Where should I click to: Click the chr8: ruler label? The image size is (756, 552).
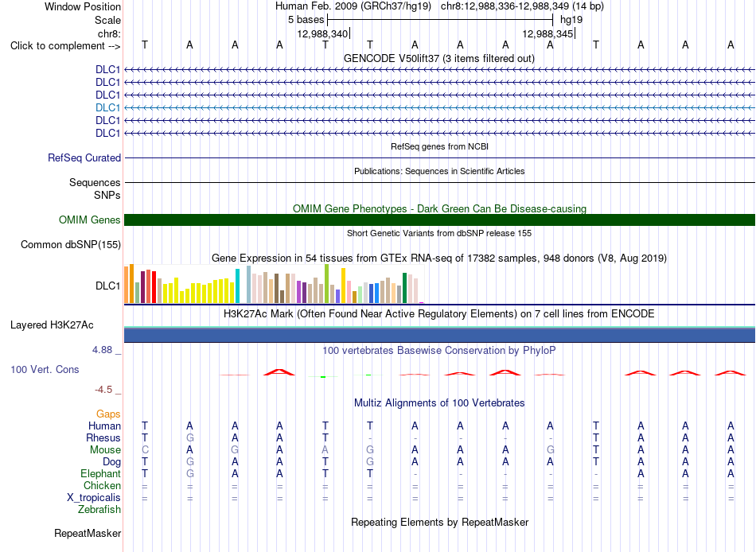pyautogui.click(x=110, y=33)
